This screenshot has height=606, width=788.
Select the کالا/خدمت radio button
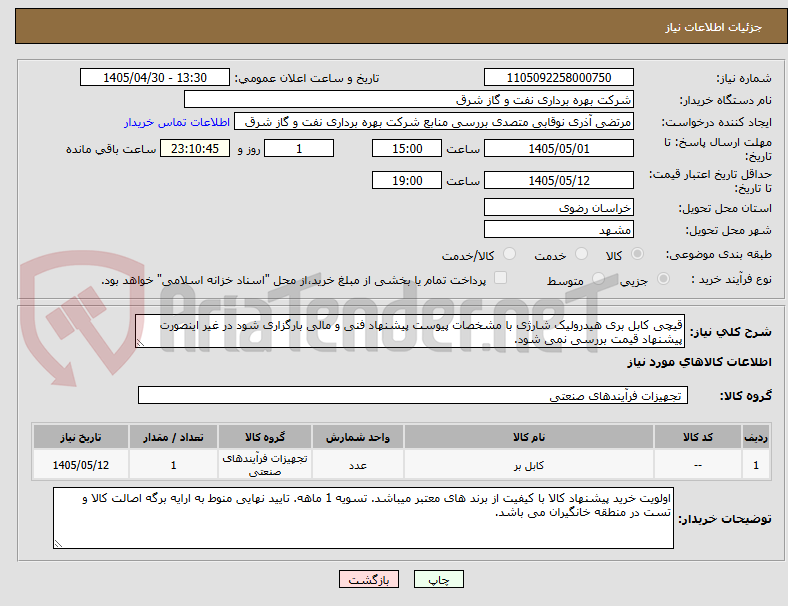(x=509, y=254)
